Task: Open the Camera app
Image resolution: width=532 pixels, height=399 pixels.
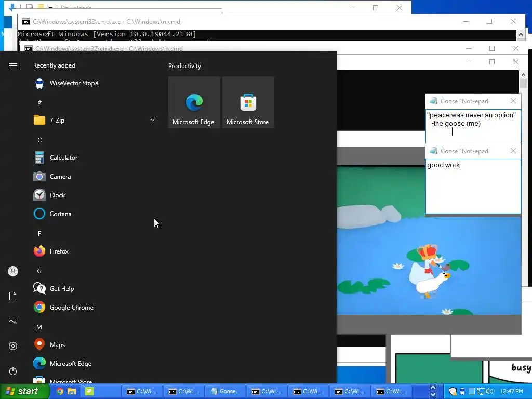Action: click(x=95, y=177)
